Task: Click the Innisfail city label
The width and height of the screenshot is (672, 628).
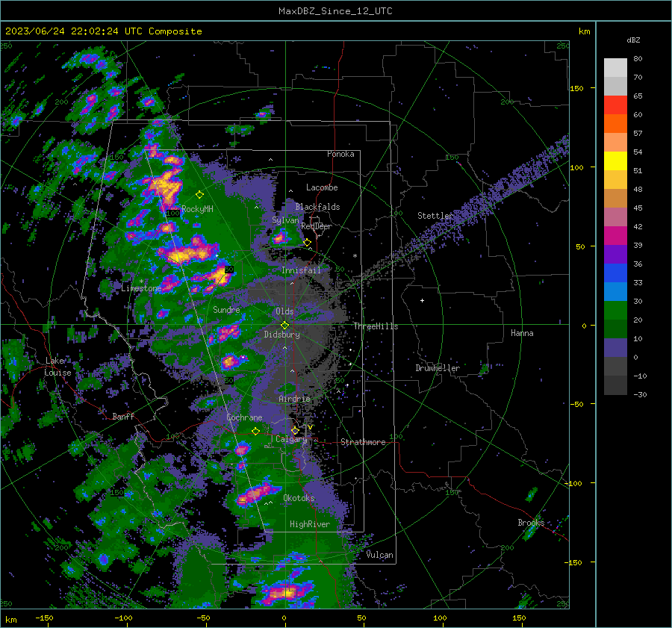Action: [x=301, y=270]
